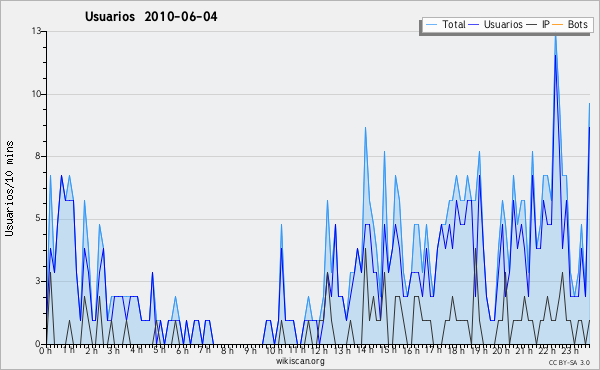Click the y-axis label Usuarios/10 mins
This screenshot has width=600, height=370.
[x=9, y=189]
